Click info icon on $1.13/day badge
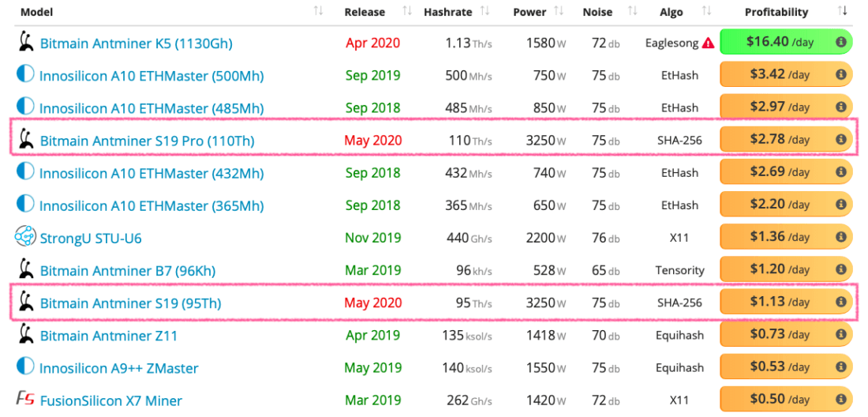Viewport: 868px width, 417px height. pyautogui.click(x=840, y=302)
